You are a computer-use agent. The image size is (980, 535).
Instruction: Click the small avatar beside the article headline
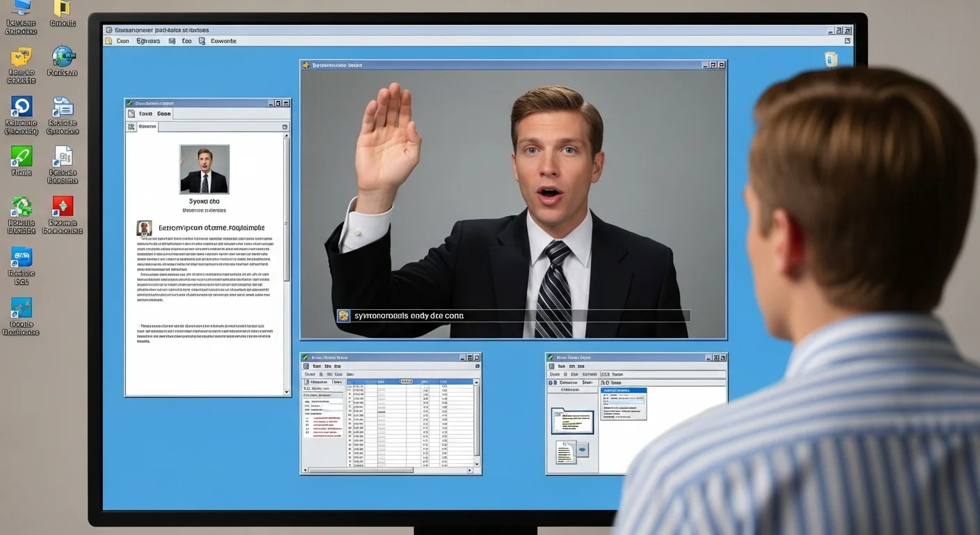(144, 228)
